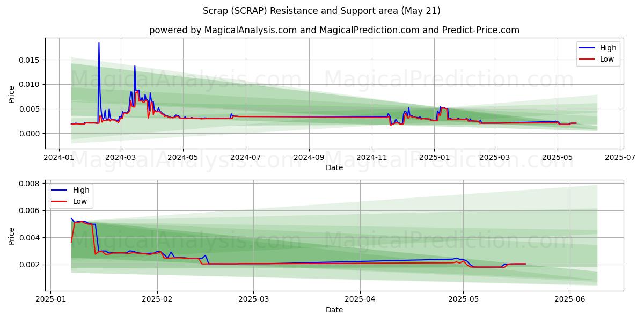Click the second blue spike peak in mid-March 2024

click(135, 67)
